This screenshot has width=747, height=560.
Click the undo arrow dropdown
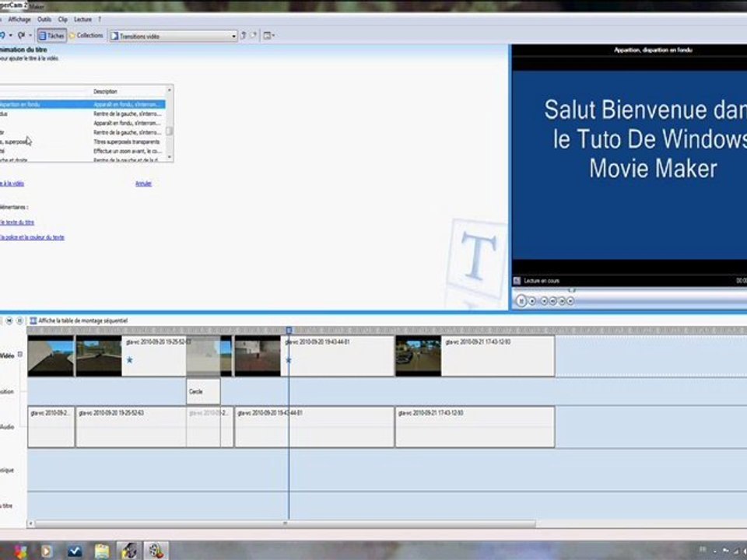10,36
